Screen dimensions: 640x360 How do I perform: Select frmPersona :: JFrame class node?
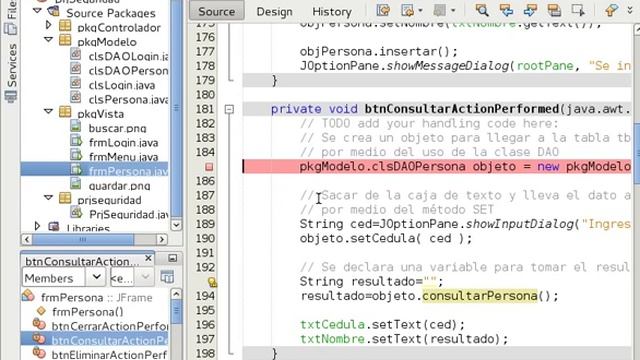[x=96, y=298]
